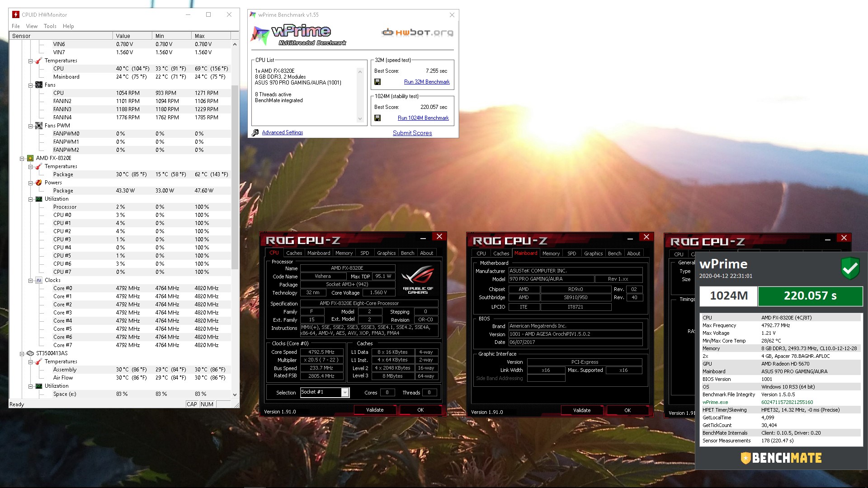
Task: Click the HWBOT.org logo
Action: coord(417,32)
